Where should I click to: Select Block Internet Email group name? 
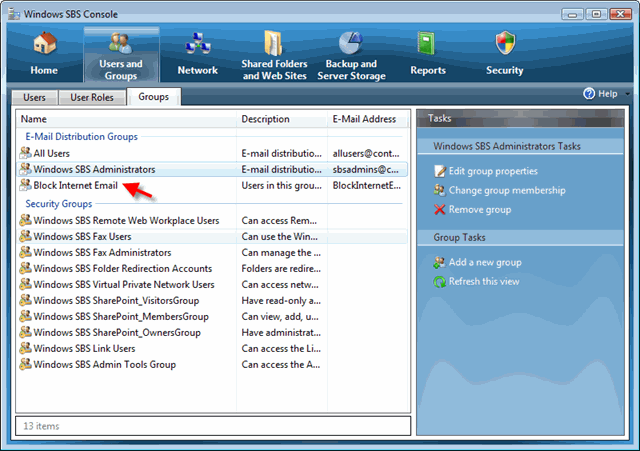[76, 185]
